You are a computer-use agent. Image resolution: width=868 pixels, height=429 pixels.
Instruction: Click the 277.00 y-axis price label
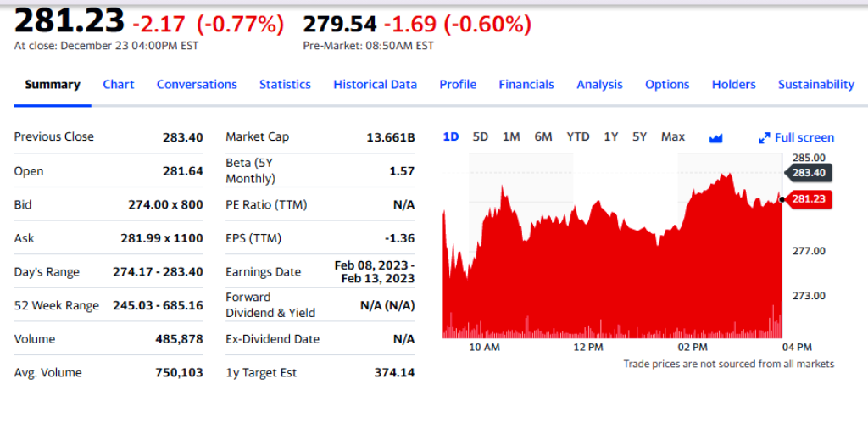tap(809, 251)
